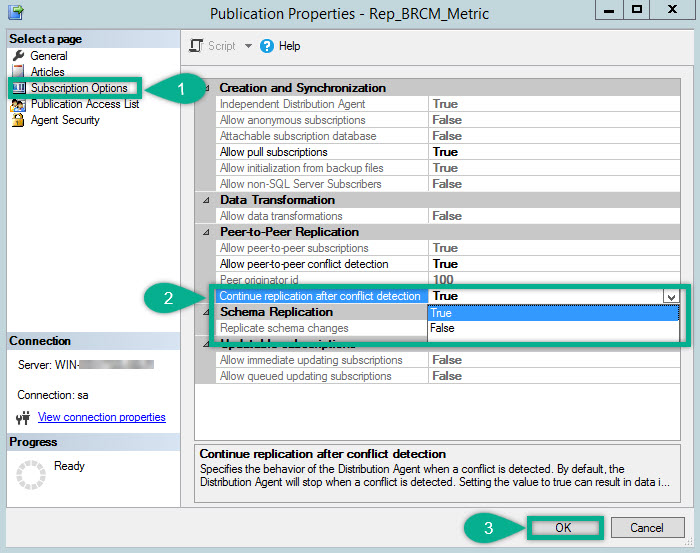Click the Subscription Options icon
This screenshot has width=700, height=553.
tap(18, 88)
